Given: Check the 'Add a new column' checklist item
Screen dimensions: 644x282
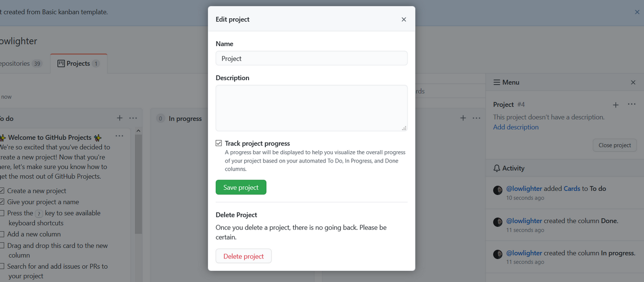Looking at the screenshot, I should pyautogui.click(x=3, y=234).
